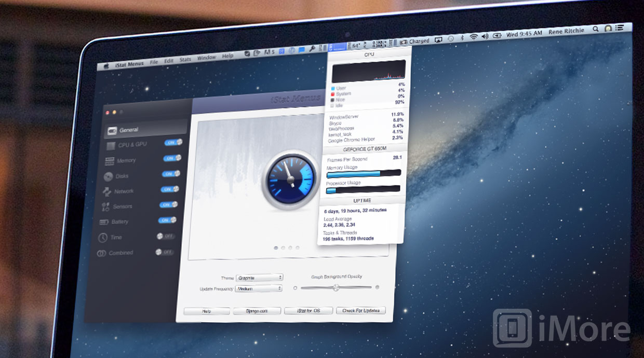Click the 'Wed 9:45 AM' clock
This screenshot has height=358, width=644.
pos(525,33)
